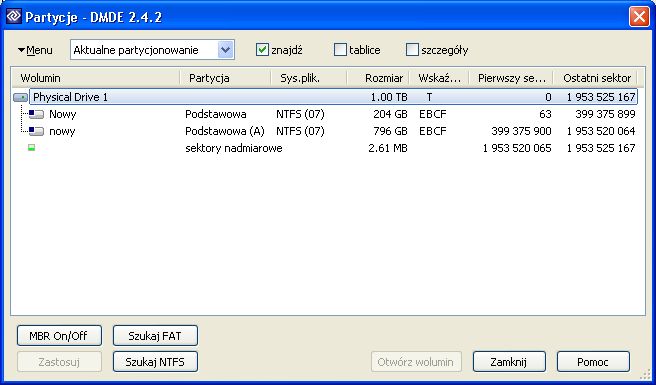Close the Partycje window

click(x=639, y=17)
